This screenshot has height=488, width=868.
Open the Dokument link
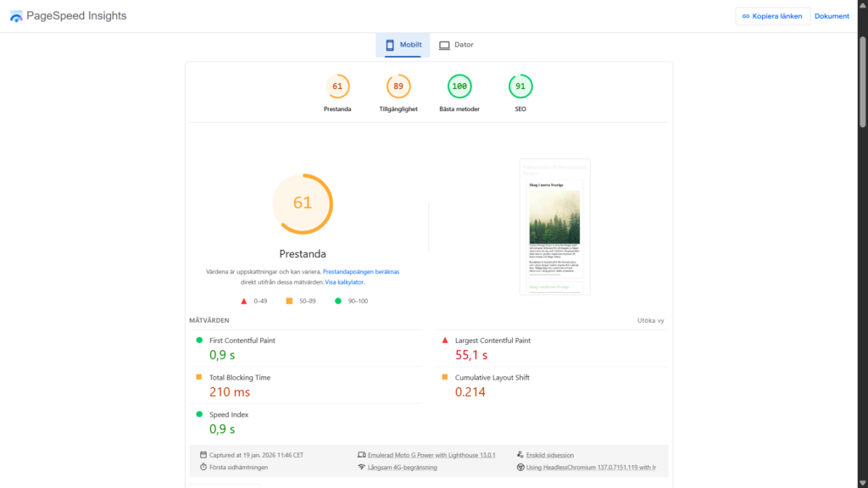coord(832,16)
